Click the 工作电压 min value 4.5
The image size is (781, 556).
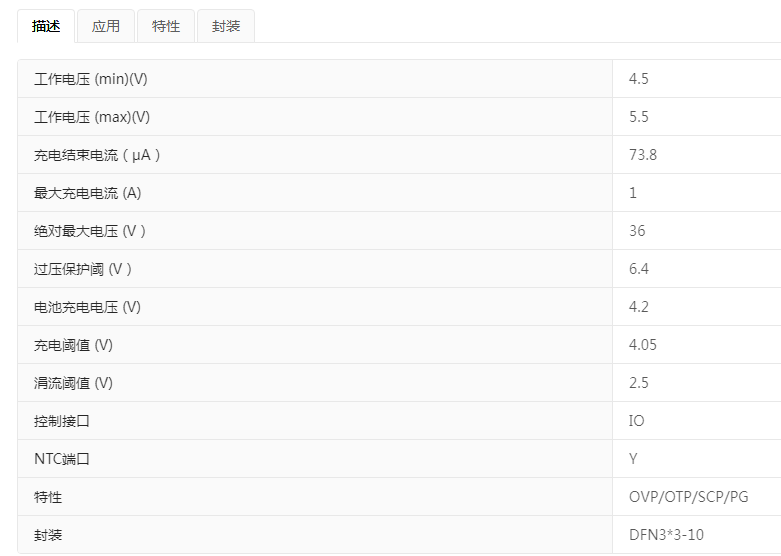639,79
